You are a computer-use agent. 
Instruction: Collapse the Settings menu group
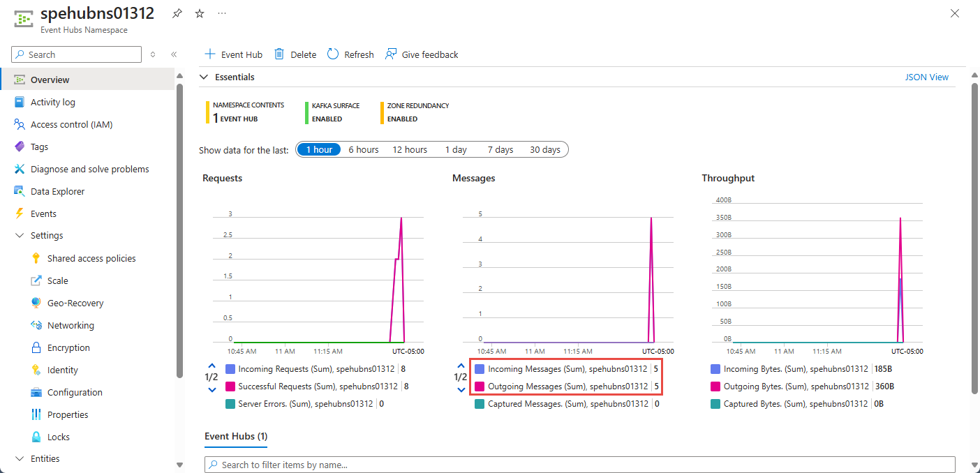20,236
